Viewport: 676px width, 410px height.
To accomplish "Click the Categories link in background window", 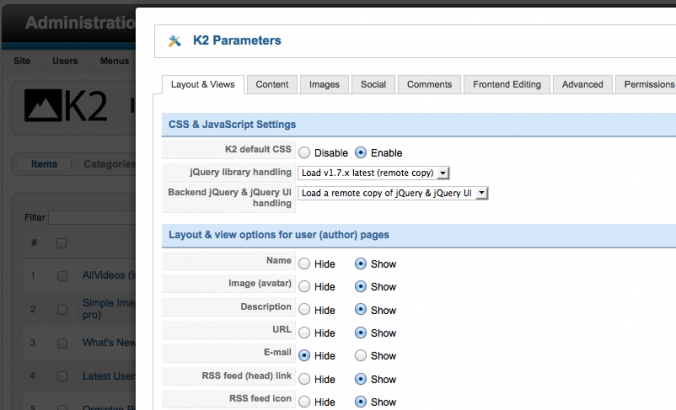I will (110, 164).
